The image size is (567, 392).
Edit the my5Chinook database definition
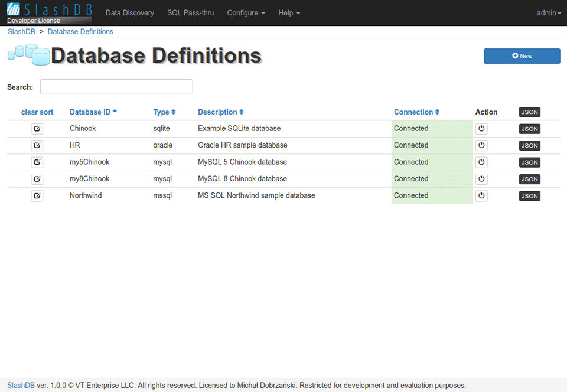(x=37, y=162)
